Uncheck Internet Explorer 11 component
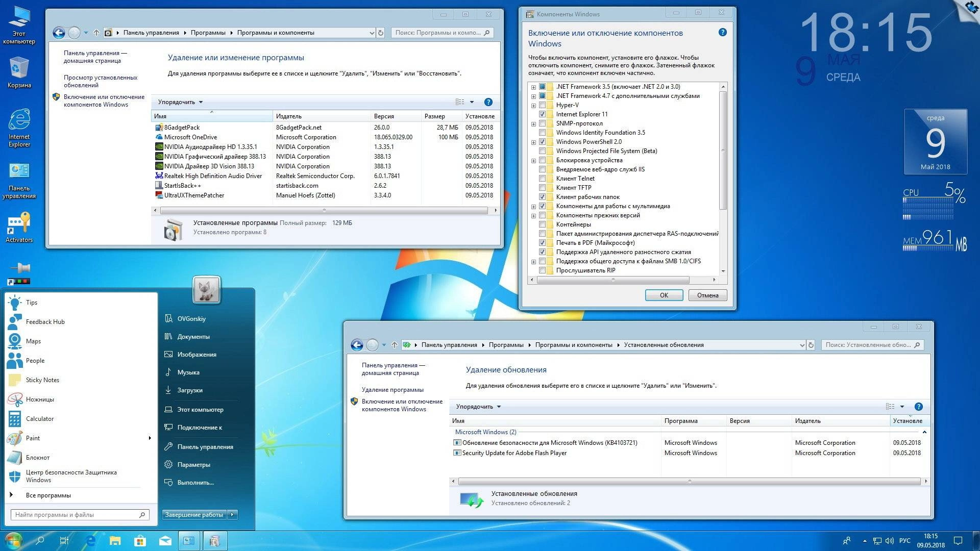The height and width of the screenshot is (551, 980). point(542,114)
